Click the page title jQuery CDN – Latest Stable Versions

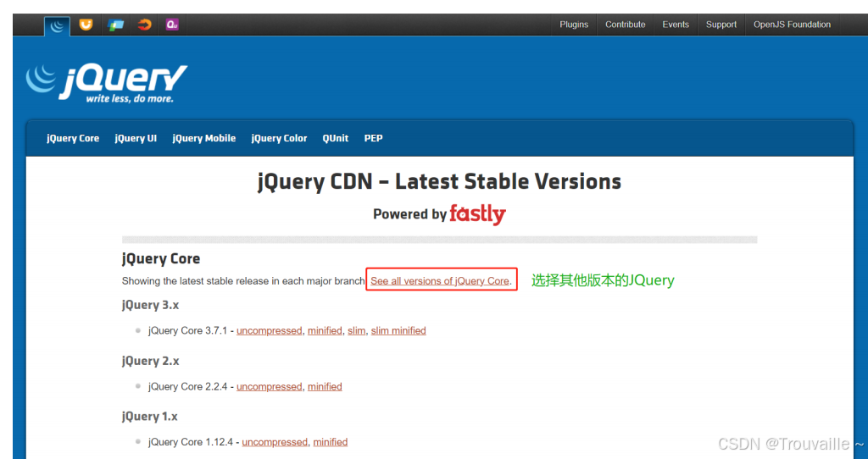[x=440, y=182]
